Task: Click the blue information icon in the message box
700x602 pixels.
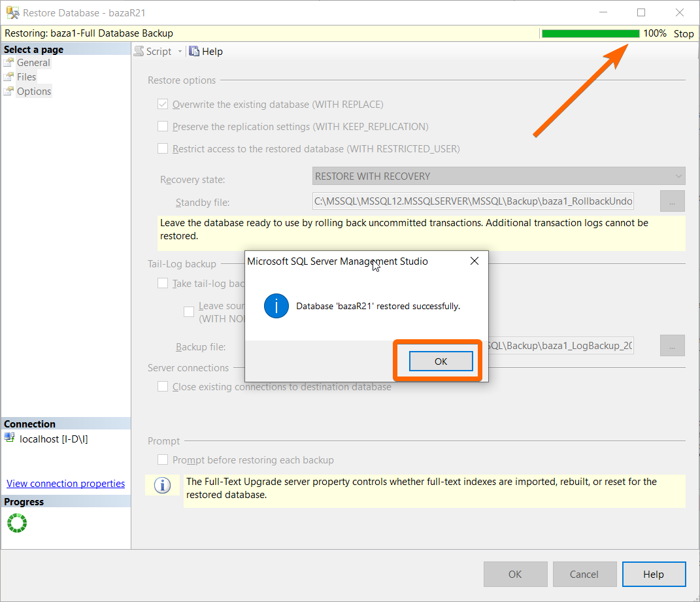Action: [276, 306]
